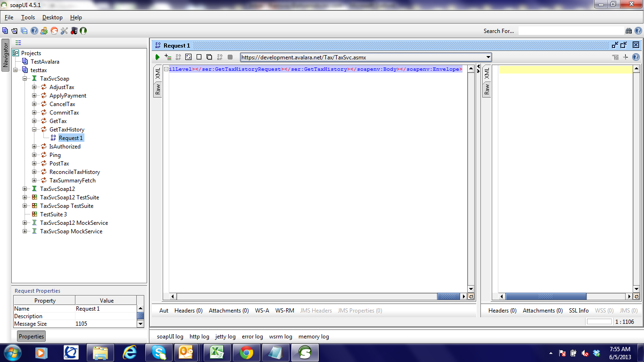Select the TestSuite 3 tree item
This screenshot has height=362, width=644.
[x=53, y=214]
